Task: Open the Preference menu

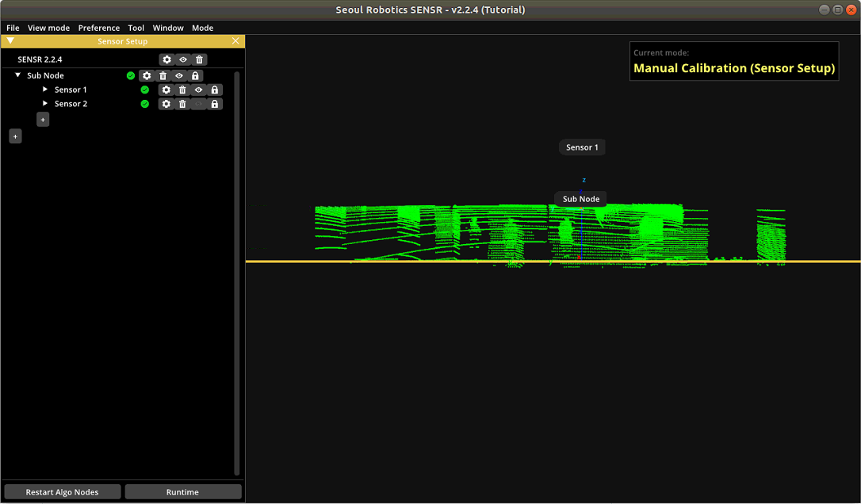Action: 98,28
